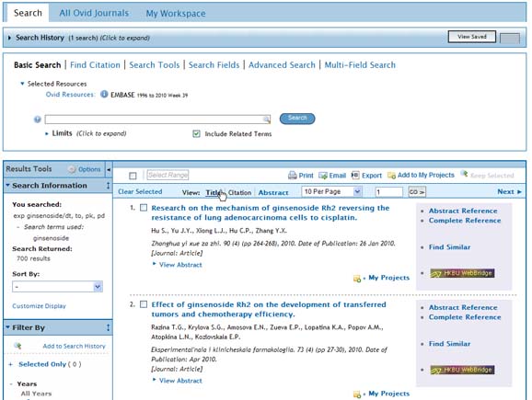Click the Export icon
Image resolution: width=532 pixels, height=400 pixels.
tap(355, 175)
